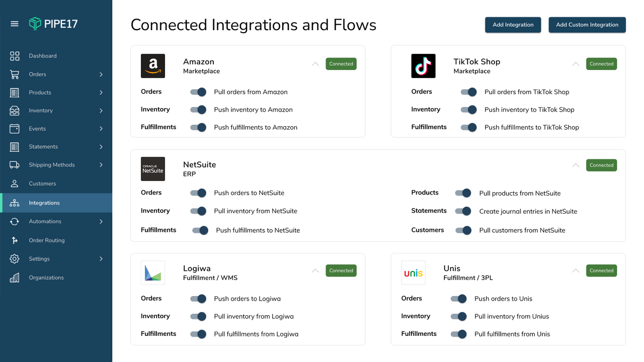This screenshot has height=362, width=644.
Task: Click the Organizations building icon
Action: 15,278
